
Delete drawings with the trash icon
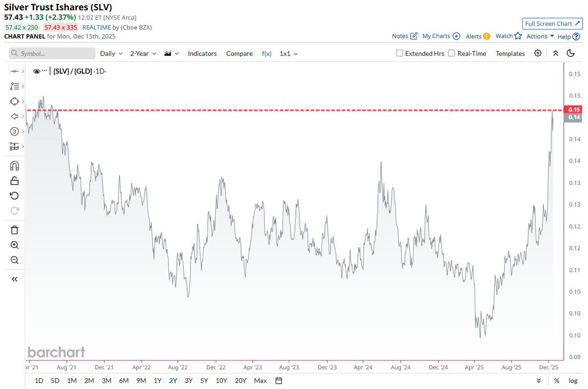tap(14, 230)
